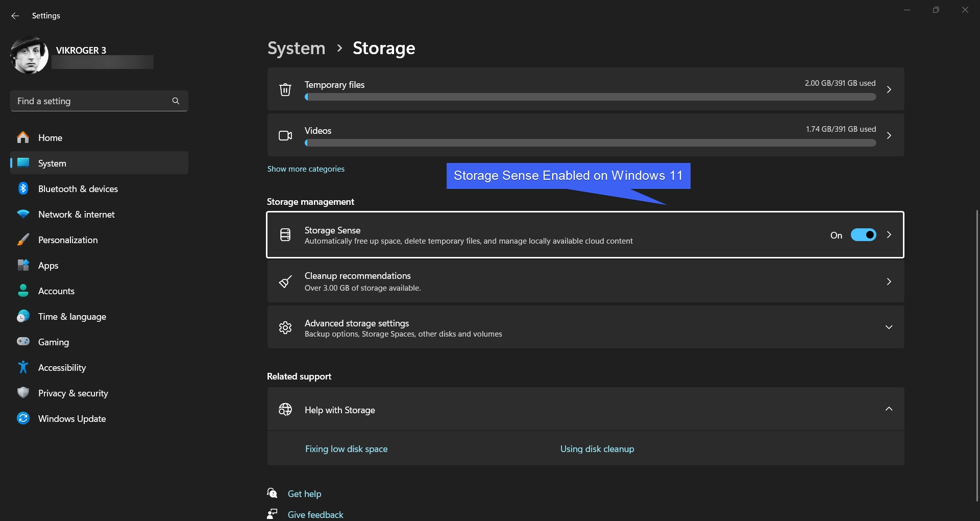Click the Temporary files trash can icon

285,89
